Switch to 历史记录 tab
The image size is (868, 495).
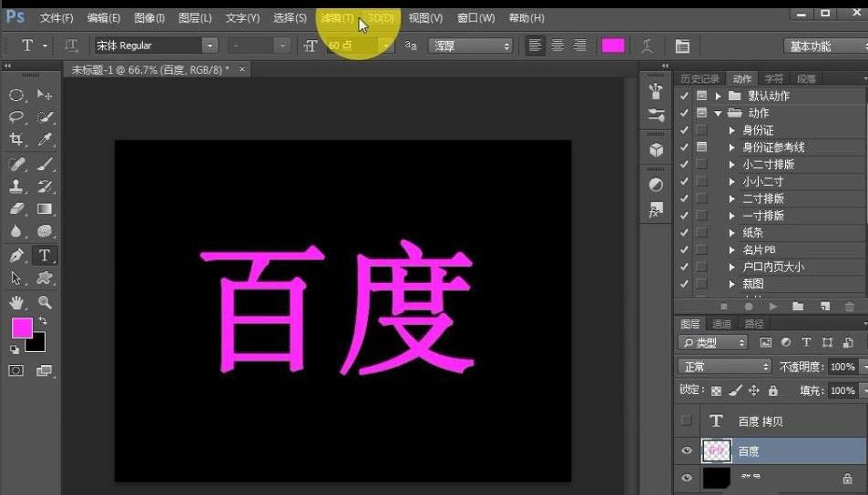coord(700,79)
